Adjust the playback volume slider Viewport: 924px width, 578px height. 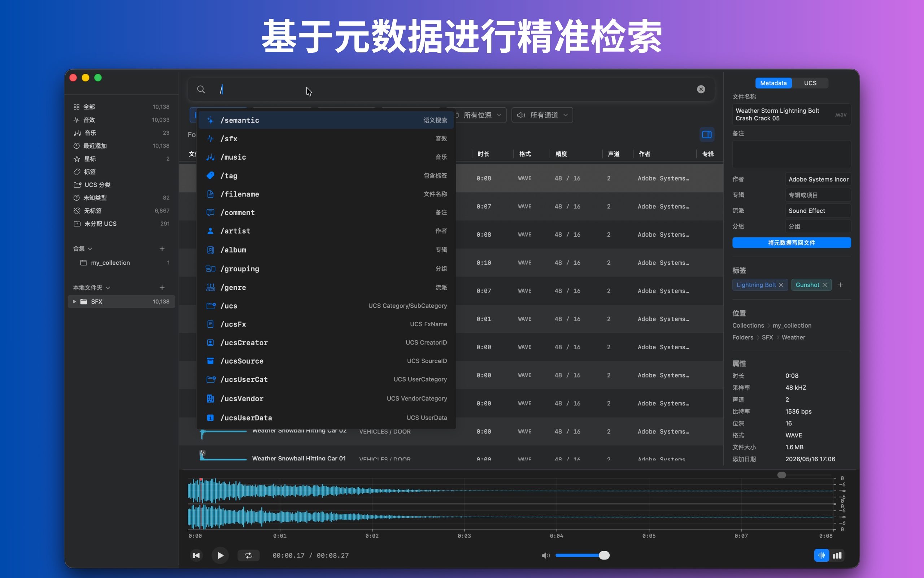coord(582,556)
